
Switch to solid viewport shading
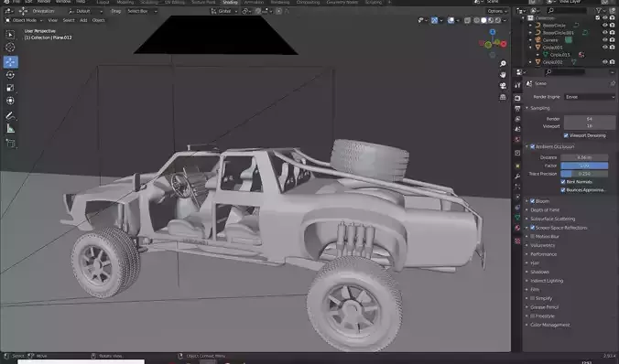484,20
